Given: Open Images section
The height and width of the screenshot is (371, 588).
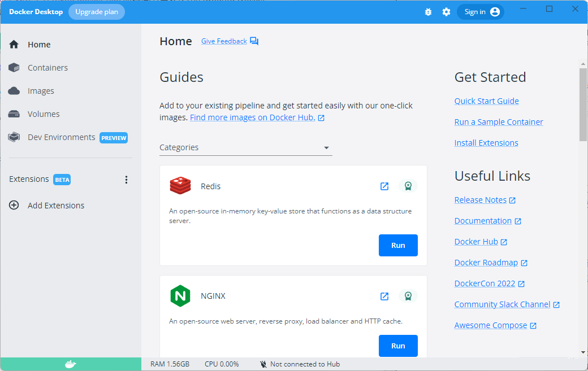Looking at the screenshot, I should coord(41,91).
